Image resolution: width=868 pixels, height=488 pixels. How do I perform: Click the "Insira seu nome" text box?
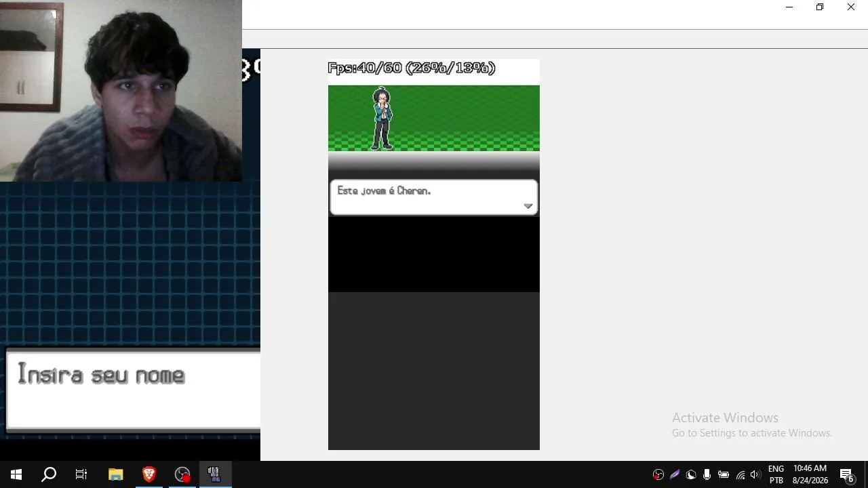coord(133,390)
